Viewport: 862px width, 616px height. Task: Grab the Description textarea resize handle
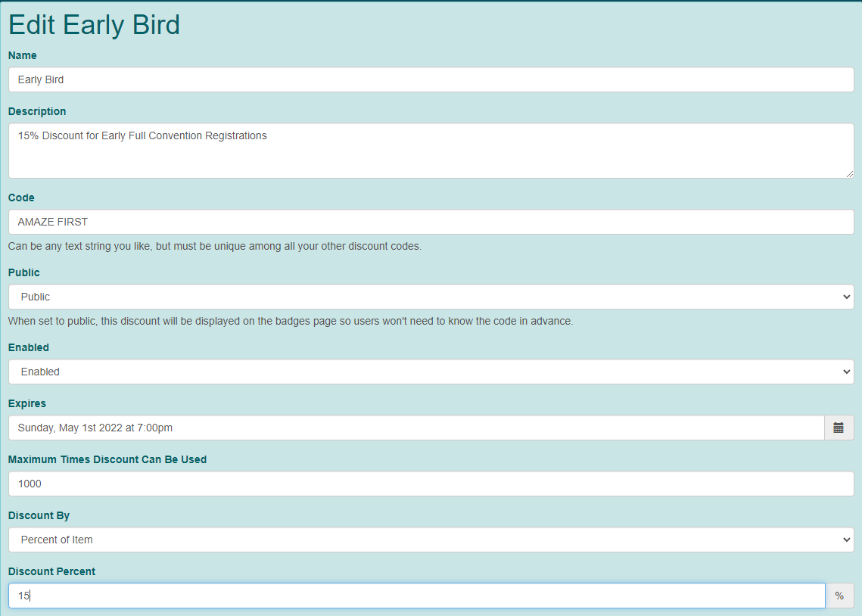[849, 173]
